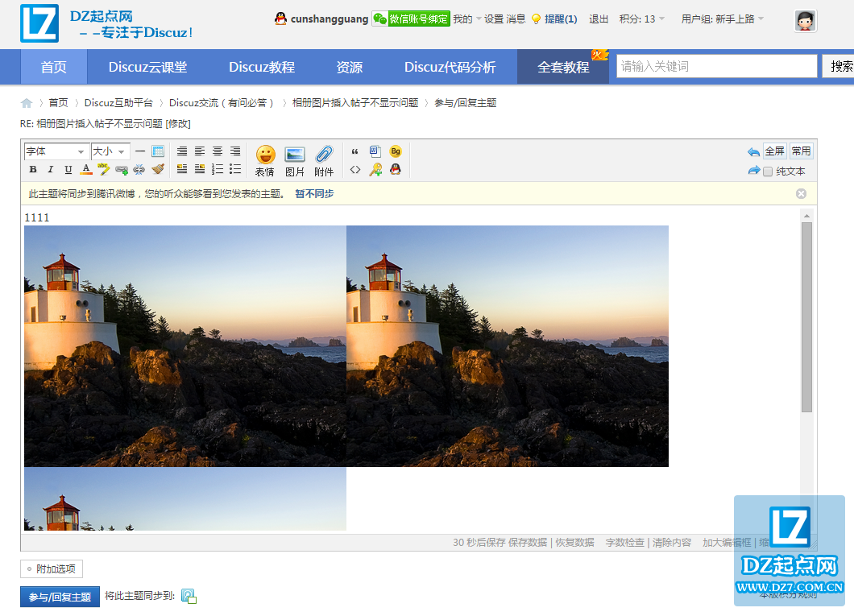Screen dimensions: 854x616
Task: Expand the 用户组: 新手上路 dropdown
Action: click(x=722, y=19)
